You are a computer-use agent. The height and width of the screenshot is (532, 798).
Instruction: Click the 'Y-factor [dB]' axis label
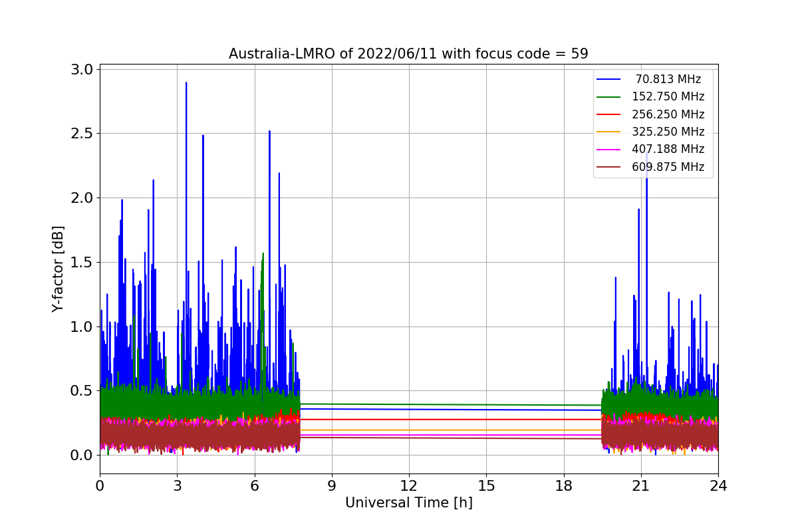pyautogui.click(x=59, y=269)
